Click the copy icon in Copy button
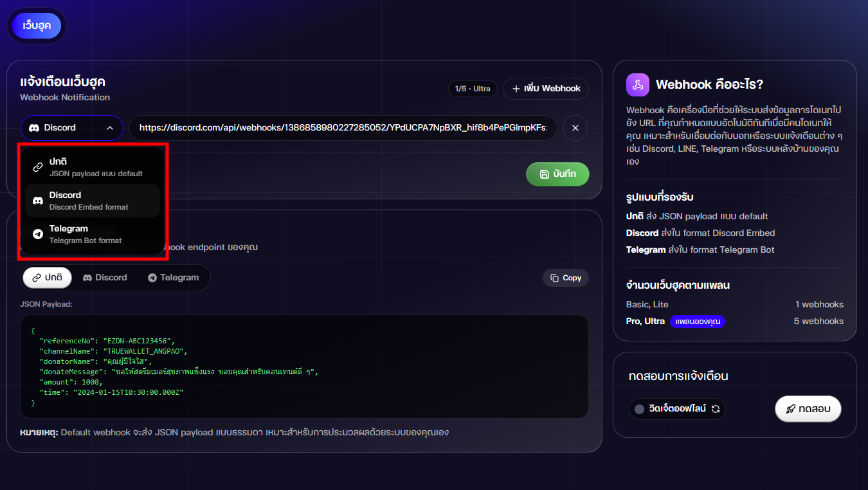 point(554,278)
